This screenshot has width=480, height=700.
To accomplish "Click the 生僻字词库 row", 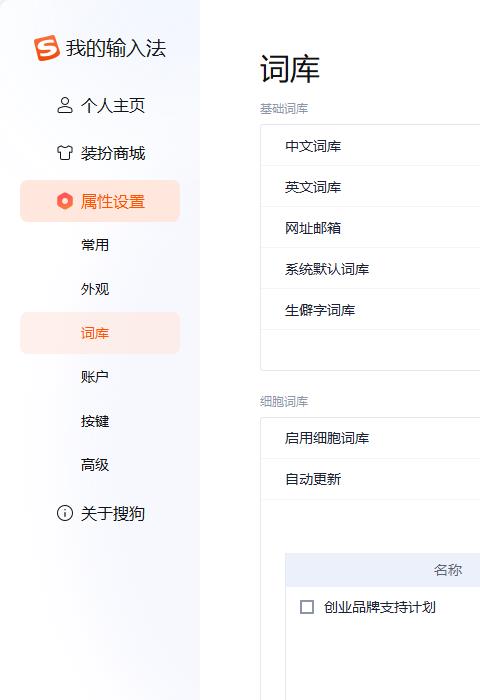I will [370, 310].
